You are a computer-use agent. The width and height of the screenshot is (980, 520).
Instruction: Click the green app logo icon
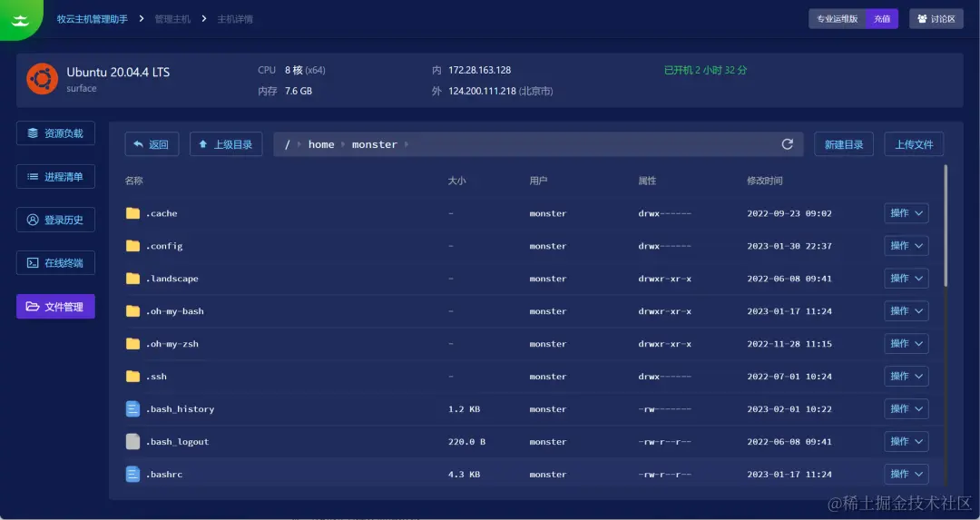click(x=21, y=19)
